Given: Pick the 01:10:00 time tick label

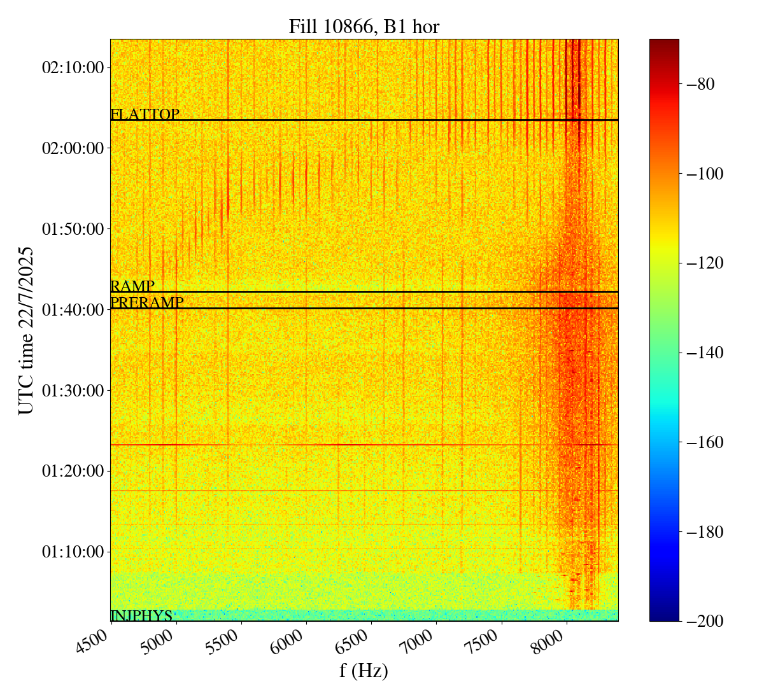Looking at the screenshot, I should tap(73, 552).
